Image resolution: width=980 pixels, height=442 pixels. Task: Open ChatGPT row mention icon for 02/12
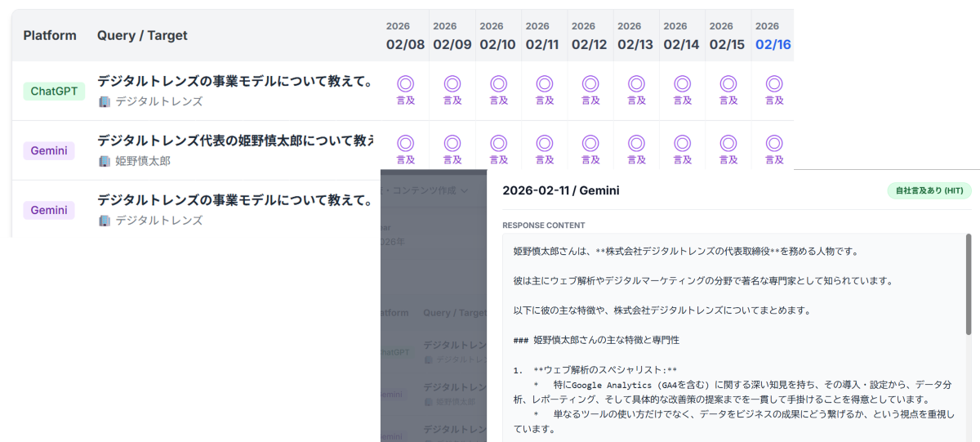pyautogui.click(x=590, y=83)
